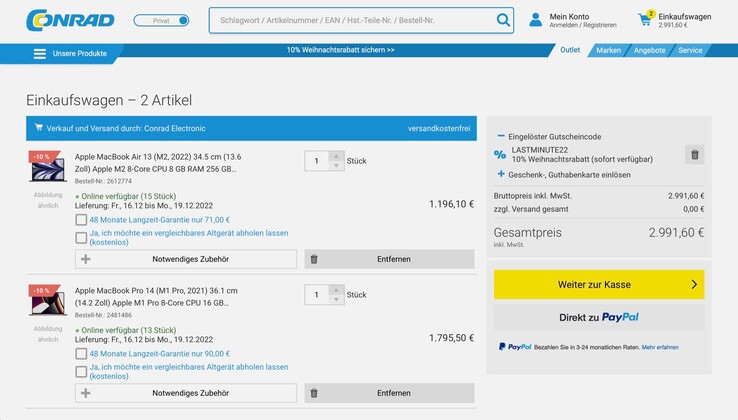Click the versandkostenfrei label
Viewport: 738px width, 420px height.
439,129
